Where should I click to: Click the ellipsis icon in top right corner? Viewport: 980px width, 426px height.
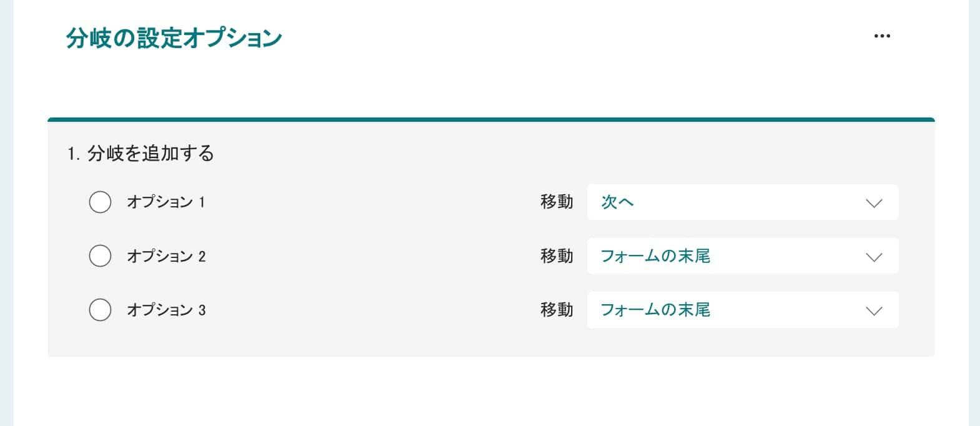[882, 36]
